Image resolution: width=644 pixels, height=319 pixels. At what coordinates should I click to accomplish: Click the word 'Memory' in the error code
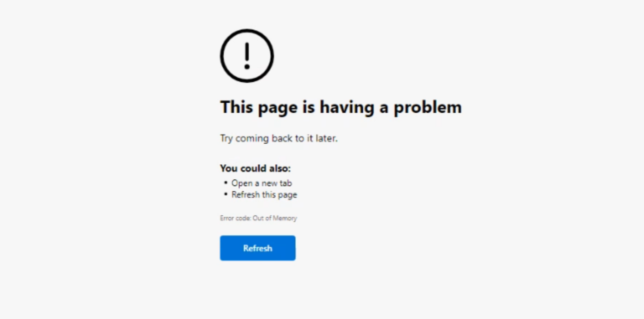click(x=284, y=218)
